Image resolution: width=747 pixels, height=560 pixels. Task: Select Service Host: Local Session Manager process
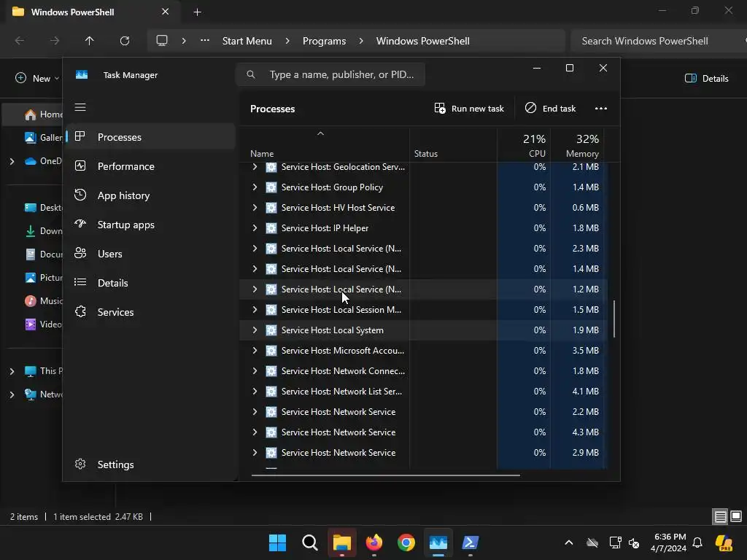[x=422, y=309]
